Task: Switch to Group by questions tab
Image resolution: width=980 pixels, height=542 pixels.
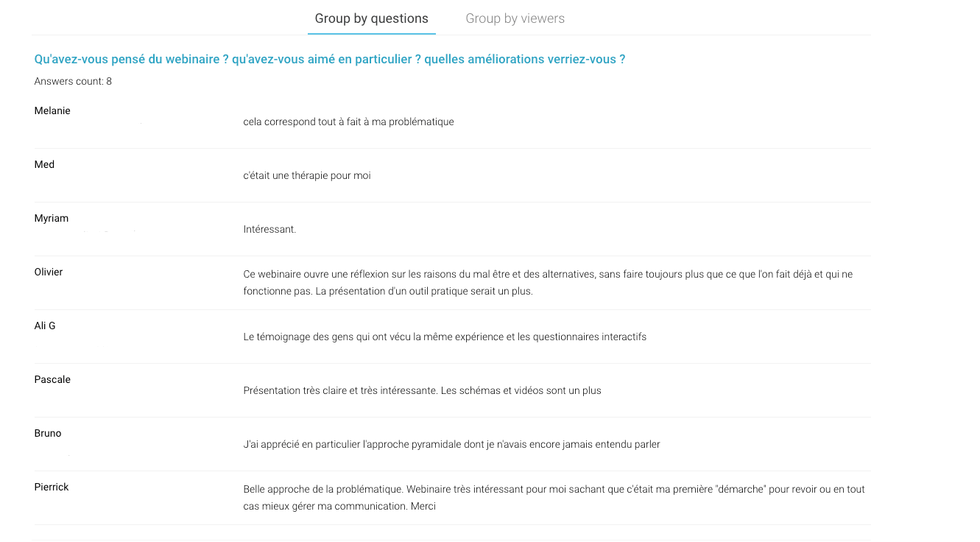Action: 371,18
